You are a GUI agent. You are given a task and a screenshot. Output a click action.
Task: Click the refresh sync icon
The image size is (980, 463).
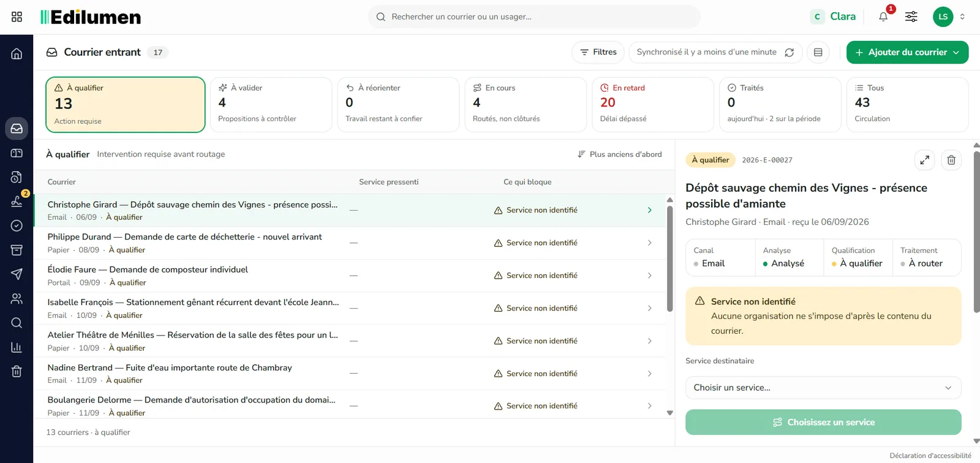[790, 53]
